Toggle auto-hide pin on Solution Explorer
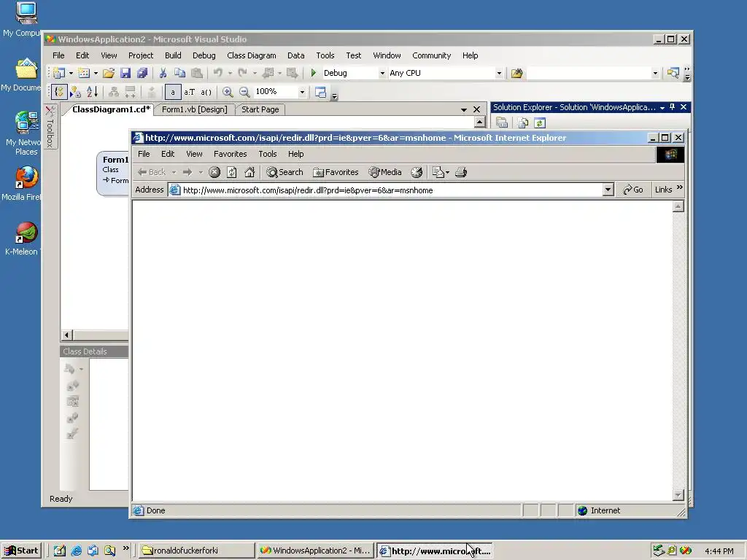 tap(672, 107)
